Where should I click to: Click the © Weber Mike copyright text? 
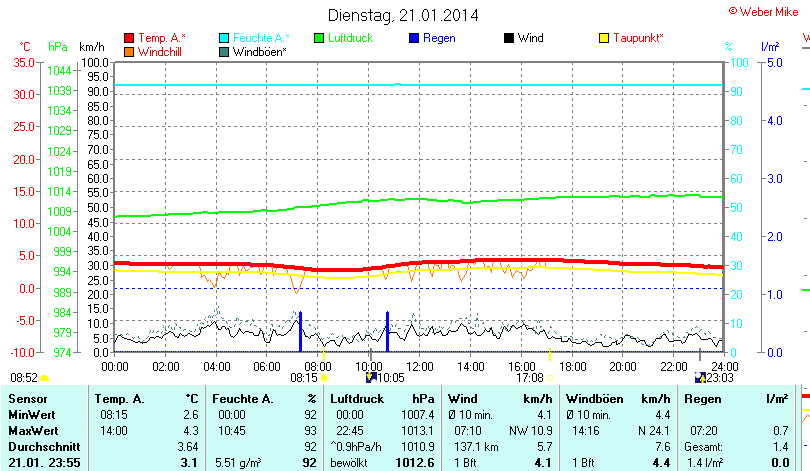764,11
